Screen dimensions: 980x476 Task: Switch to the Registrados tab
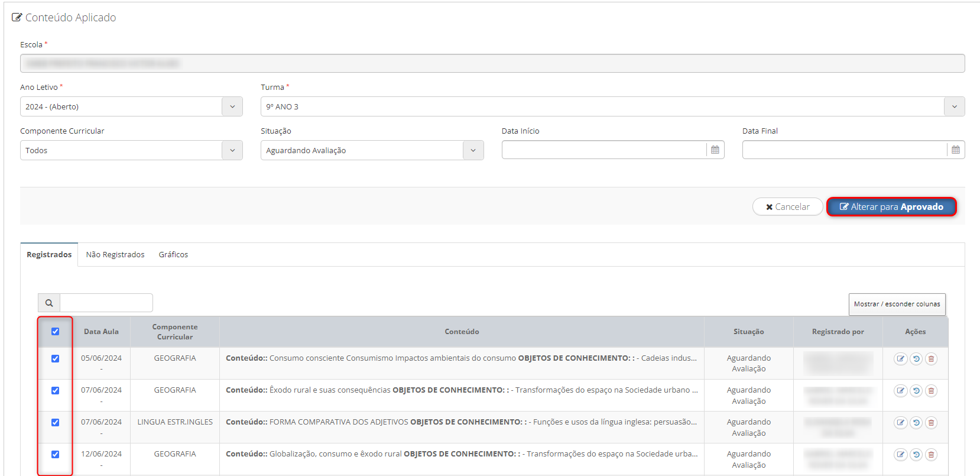[49, 255]
